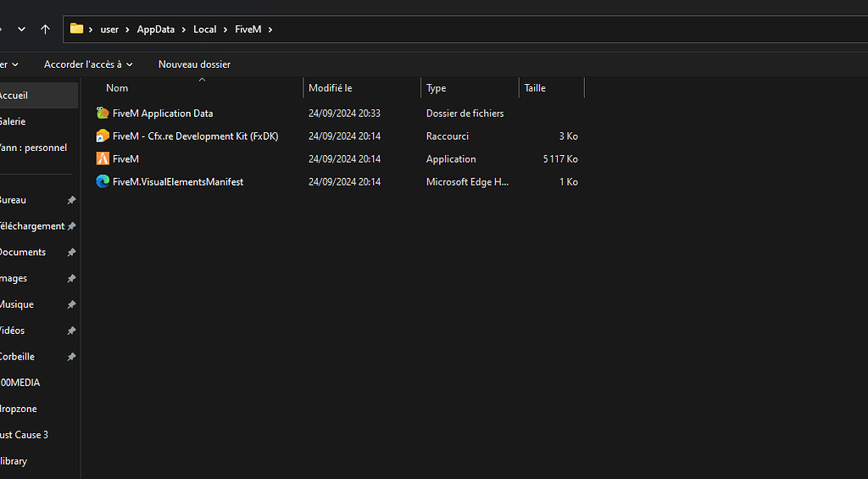Open Documents in the sidebar

tap(22, 252)
